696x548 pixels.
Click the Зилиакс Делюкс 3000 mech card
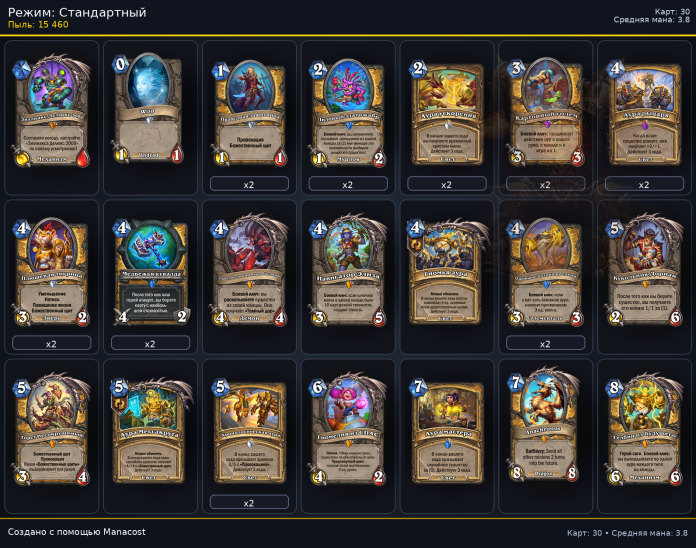point(51,110)
